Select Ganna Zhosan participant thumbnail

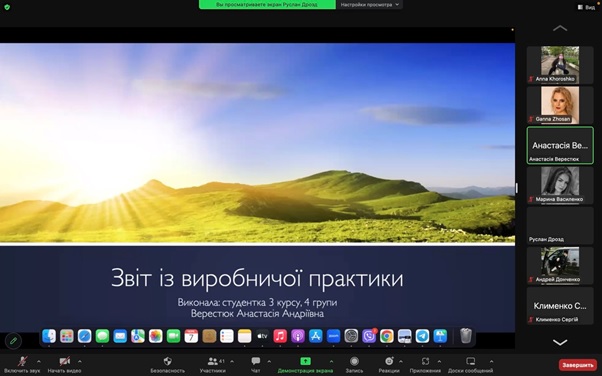point(560,104)
